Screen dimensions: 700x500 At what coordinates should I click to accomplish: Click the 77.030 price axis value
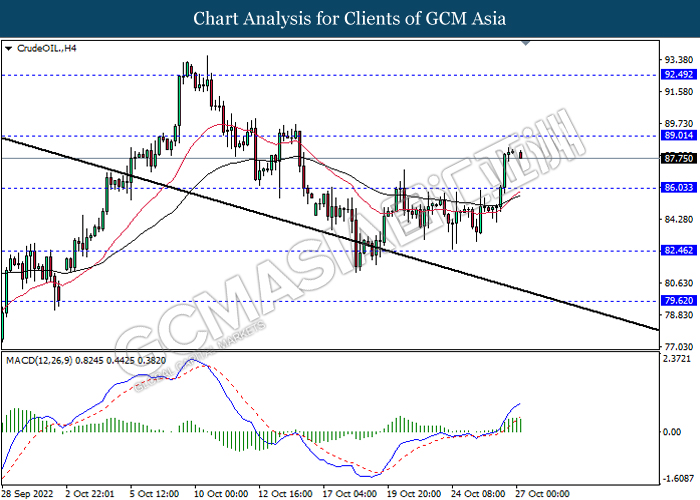tap(679, 346)
